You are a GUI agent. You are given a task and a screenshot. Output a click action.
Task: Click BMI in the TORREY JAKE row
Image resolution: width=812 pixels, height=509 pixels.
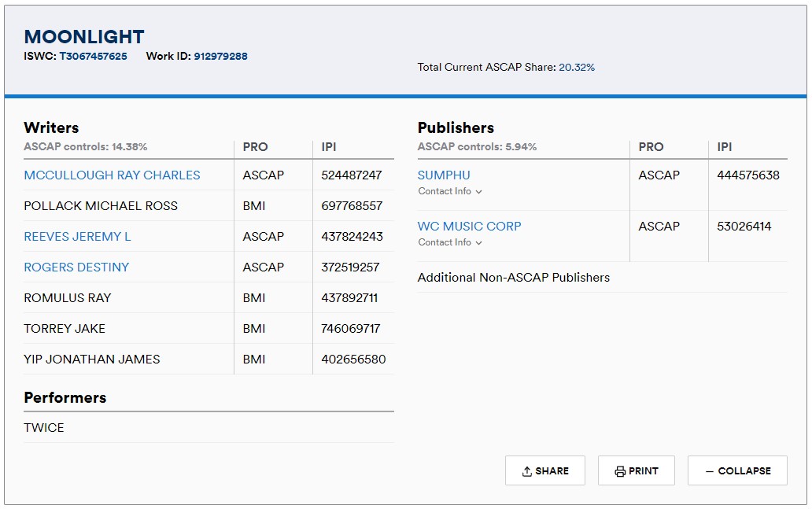tap(253, 328)
